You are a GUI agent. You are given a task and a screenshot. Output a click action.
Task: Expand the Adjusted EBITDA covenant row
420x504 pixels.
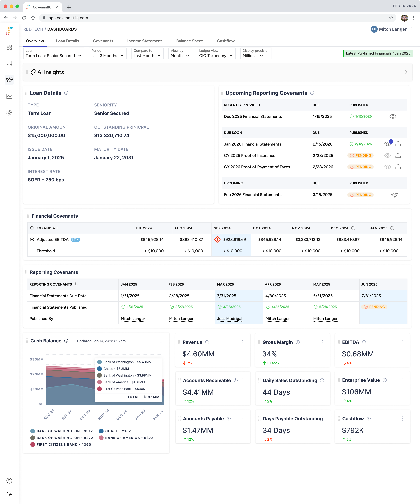pyautogui.click(x=32, y=239)
